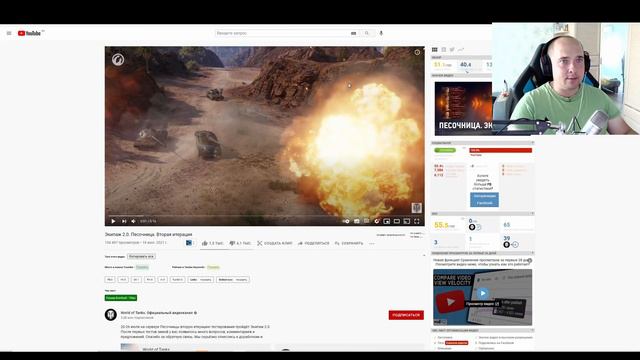This screenshot has width=640, height=360.
Task: Collapse the SEO section header arrow
Action: pyautogui.click(x=532, y=213)
